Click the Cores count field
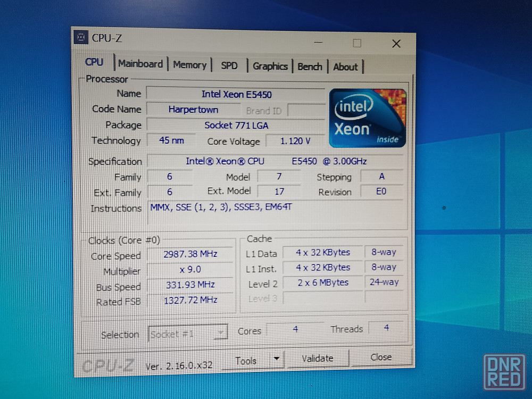 295,329
